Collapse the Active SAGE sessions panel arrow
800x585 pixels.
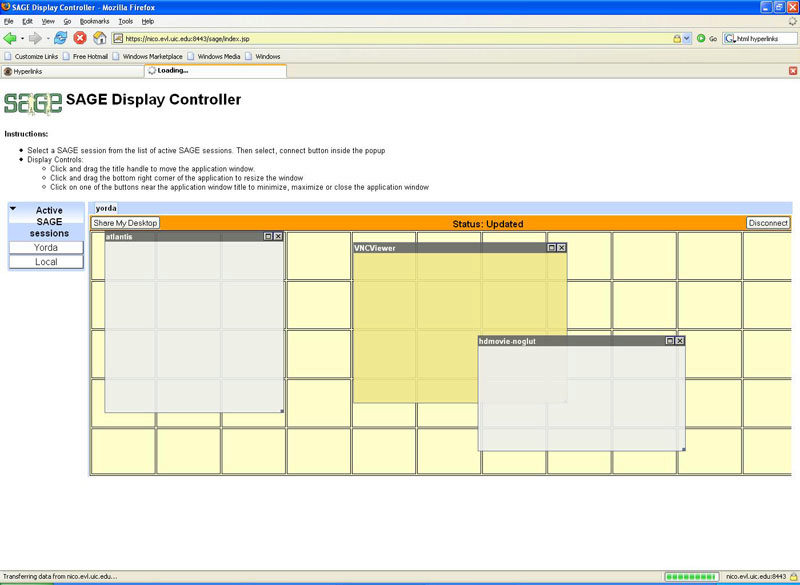click(x=13, y=209)
